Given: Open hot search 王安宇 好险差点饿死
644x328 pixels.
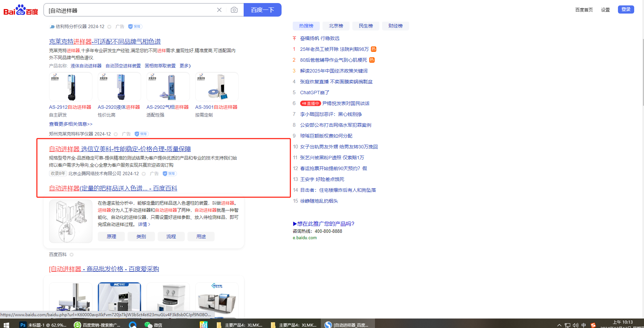Looking at the screenshot, I should tap(322, 179).
